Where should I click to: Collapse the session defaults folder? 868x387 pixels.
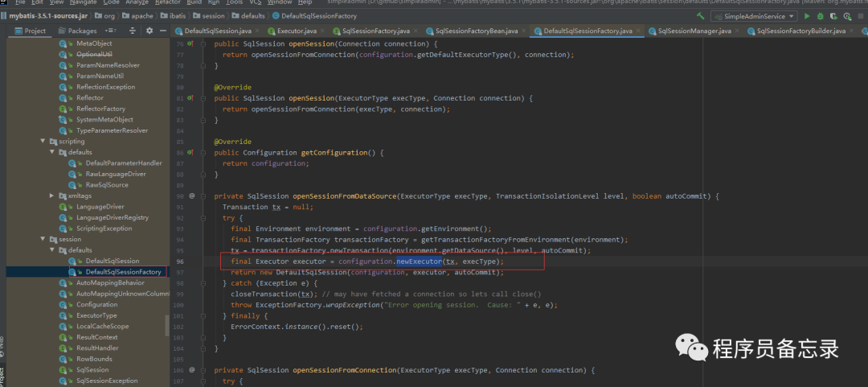pos(52,250)
